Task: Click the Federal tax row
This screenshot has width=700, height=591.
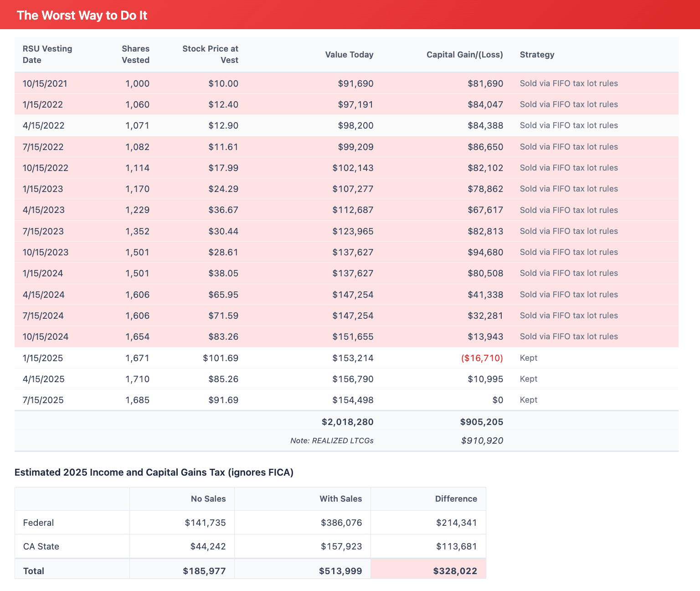Action: click(x=38, y=523)
